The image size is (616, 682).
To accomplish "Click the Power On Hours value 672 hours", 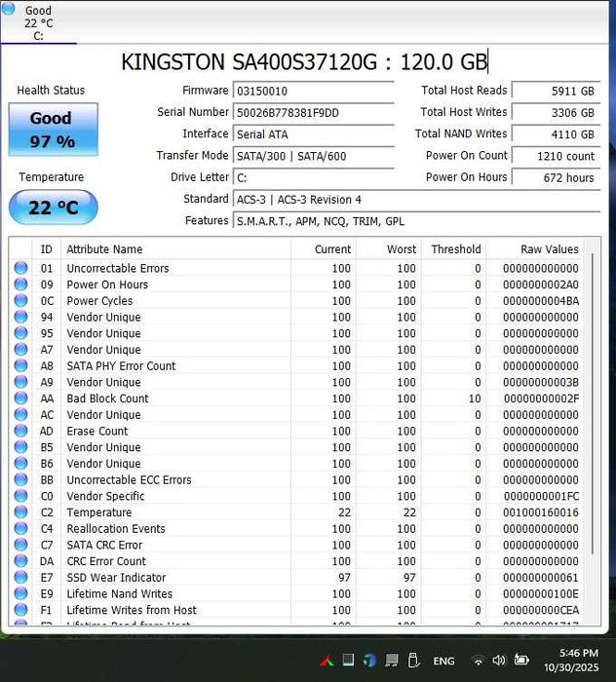I will point(556,178).
